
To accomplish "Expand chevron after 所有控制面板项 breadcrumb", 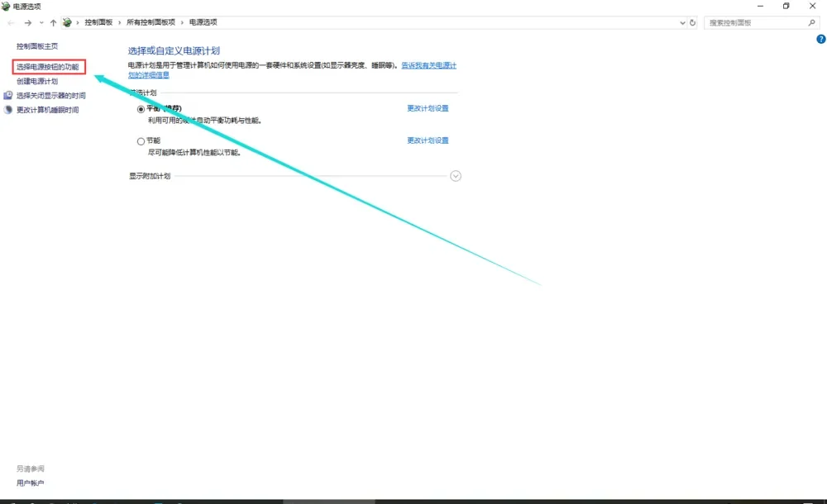I will point(182,22).
